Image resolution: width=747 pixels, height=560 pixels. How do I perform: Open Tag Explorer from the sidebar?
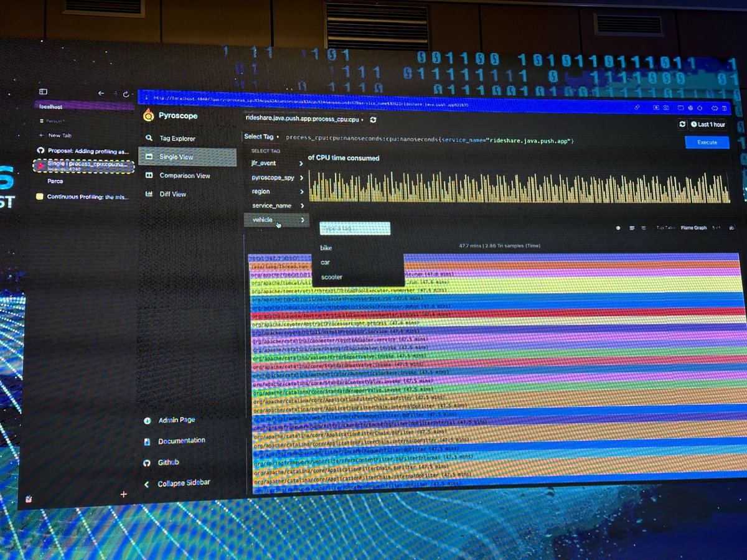(x=177, y=139)
